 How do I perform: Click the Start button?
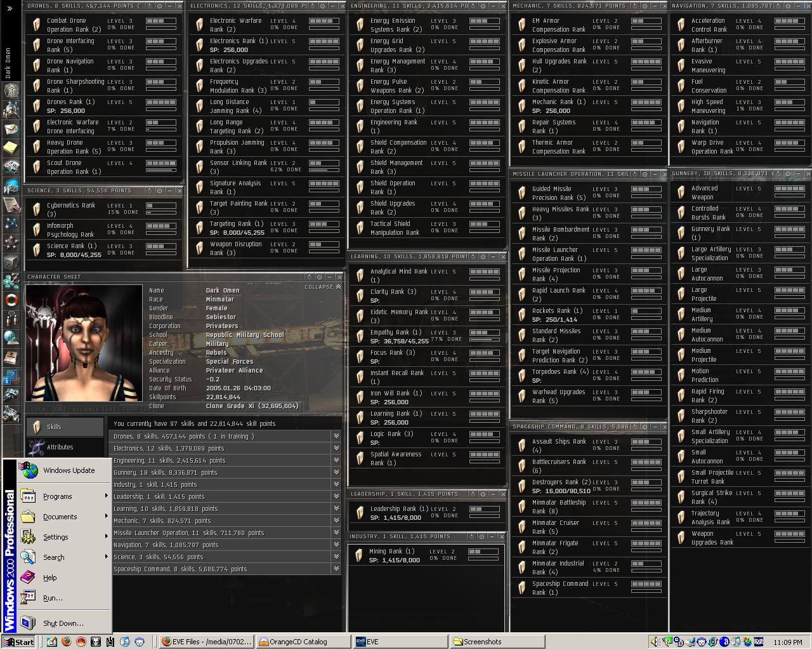coord(19,642)
